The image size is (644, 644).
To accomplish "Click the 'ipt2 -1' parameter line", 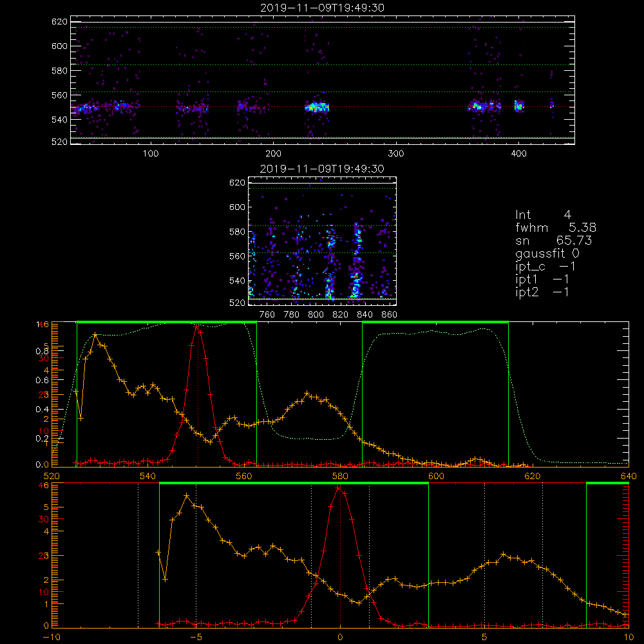I will click(x=542, y=292).
